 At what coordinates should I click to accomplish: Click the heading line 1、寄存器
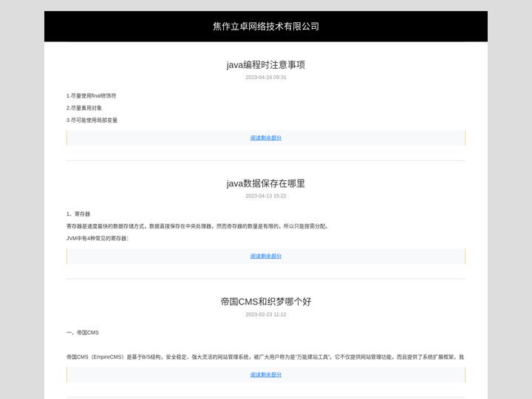[78, 214]
